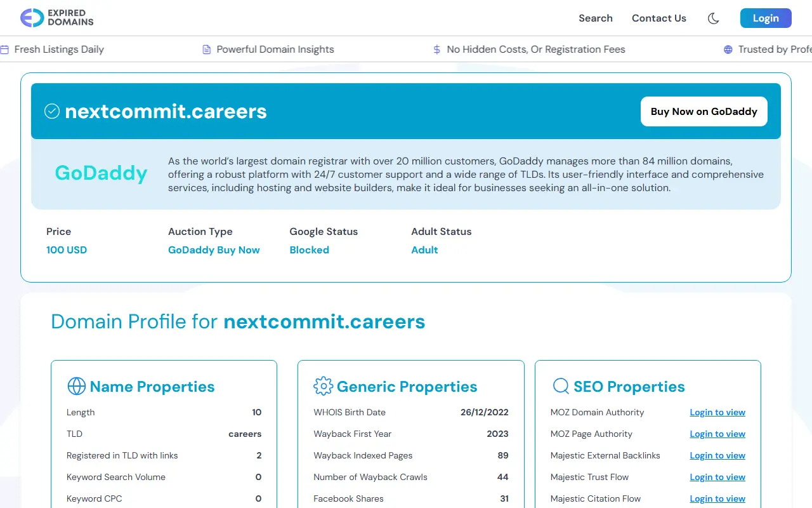Click the GoDaddy Buy Now auction type
The width and height of the screenshot is (812, 508).
(x=214, y=250)
